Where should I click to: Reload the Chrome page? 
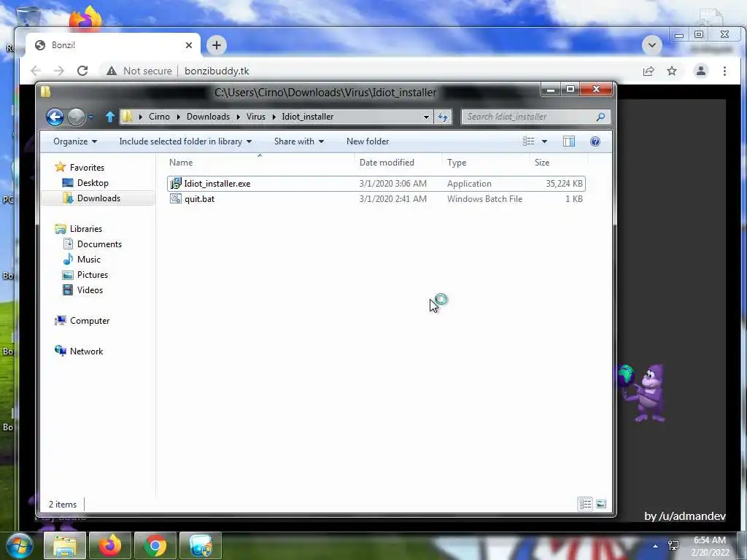click(82, 71)
